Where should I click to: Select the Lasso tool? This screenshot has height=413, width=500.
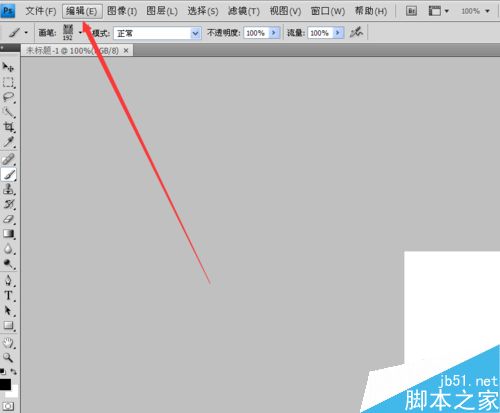pyautogui.click(x=8, y=97)
